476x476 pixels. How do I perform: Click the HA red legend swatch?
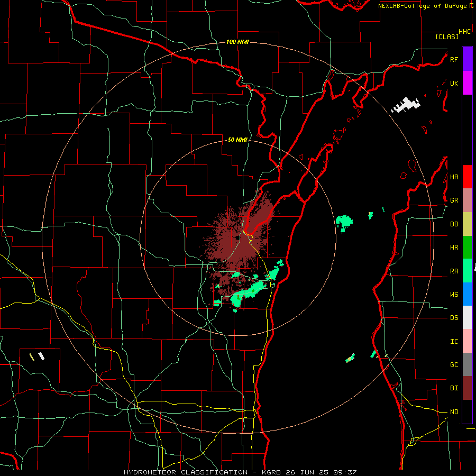click(467, 177)
